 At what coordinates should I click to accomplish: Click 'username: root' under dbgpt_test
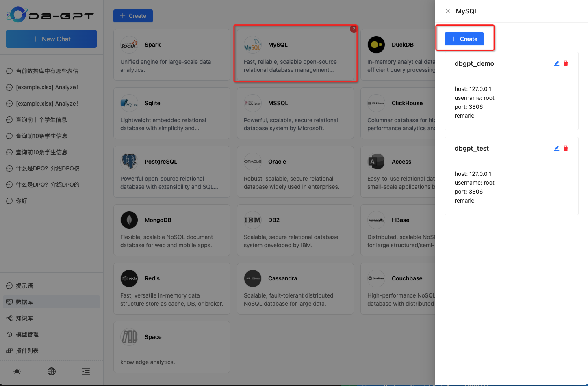coord(474,183)
